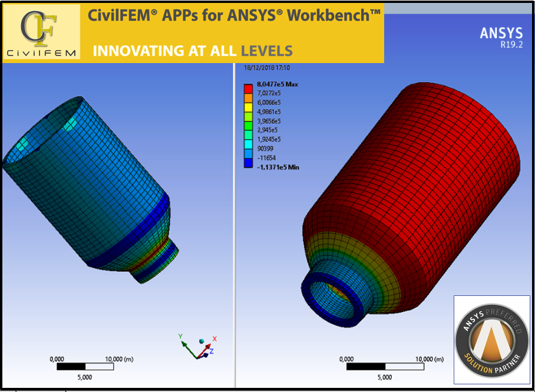Click the cyan isometric ball on the triad
Image resolution: width=535 pixels, height=392 pixels.
click(x=202, y=341)
